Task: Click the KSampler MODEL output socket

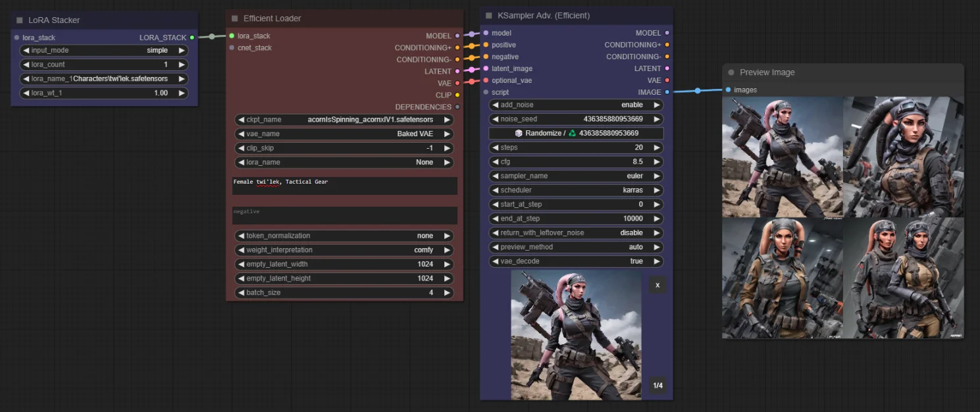Action: pyautogui.click(x=667, y=33)
